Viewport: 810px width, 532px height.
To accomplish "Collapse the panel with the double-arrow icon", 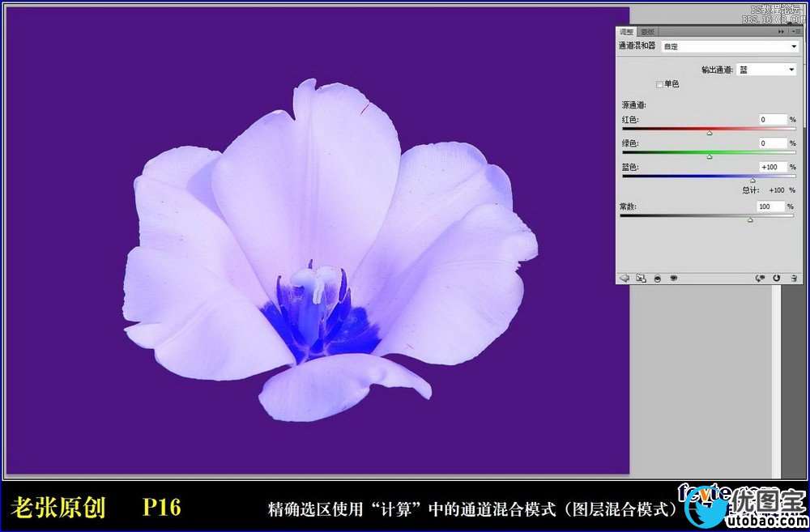I will point(781,32).
